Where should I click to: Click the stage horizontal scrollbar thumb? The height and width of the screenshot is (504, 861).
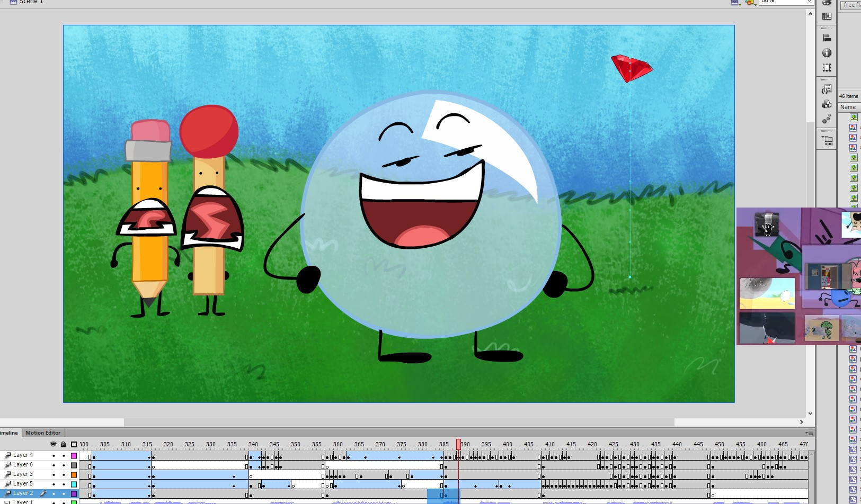tap(399, 422)
